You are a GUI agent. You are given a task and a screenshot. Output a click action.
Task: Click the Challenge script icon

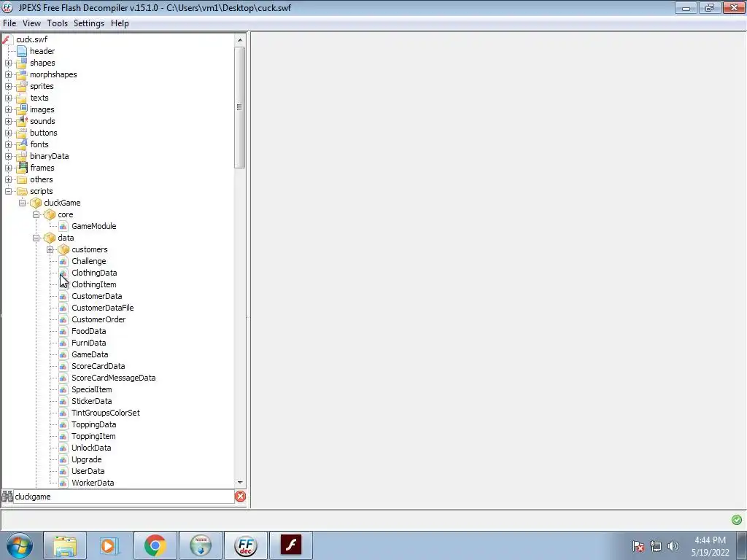(x=63, y=262)
